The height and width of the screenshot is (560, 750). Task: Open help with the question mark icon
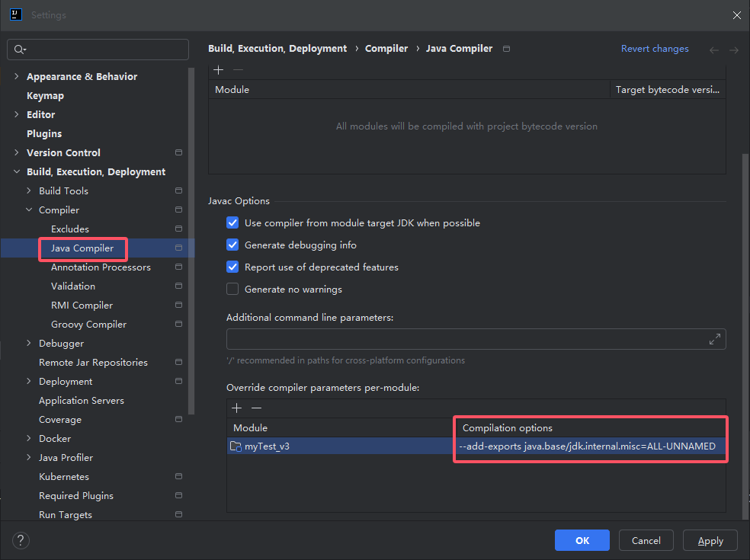pos(21,541)
